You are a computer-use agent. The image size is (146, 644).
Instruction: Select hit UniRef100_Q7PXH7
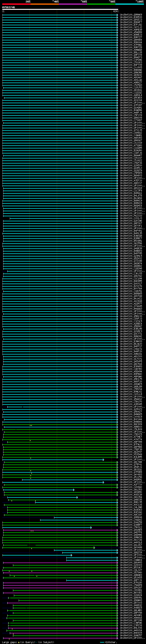(x=131, y=105)
